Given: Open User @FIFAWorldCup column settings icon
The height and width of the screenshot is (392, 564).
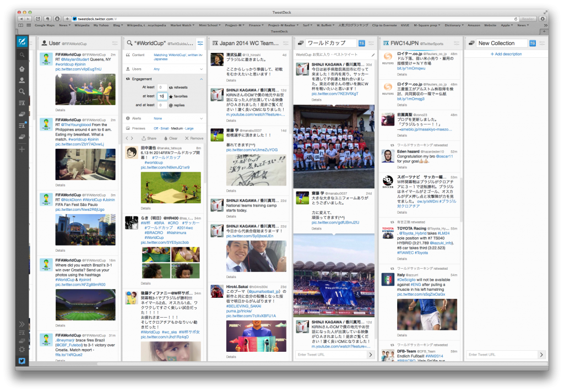Looking at the screenshot, I should (x=115, y=43).
